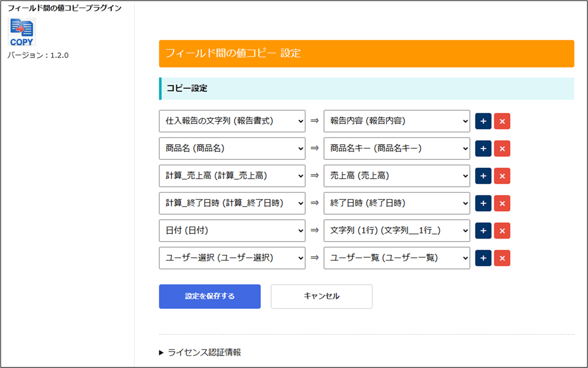The width and height of the screenshot is (588, 368).
Task: Delete the 報告内容 copy row
Action: point(502,121)
